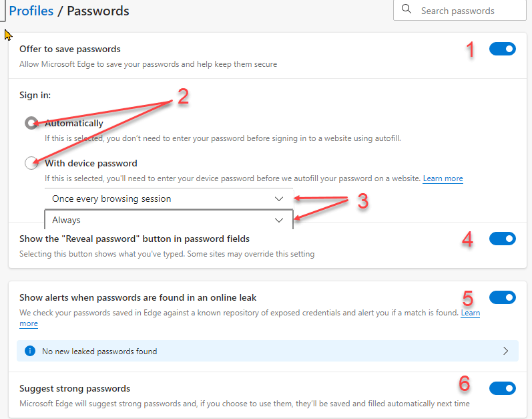Select the Automatically sign-in radio button
Image resolution: width=532 pixels, height=419 pixels.
(x=31, y=123)
